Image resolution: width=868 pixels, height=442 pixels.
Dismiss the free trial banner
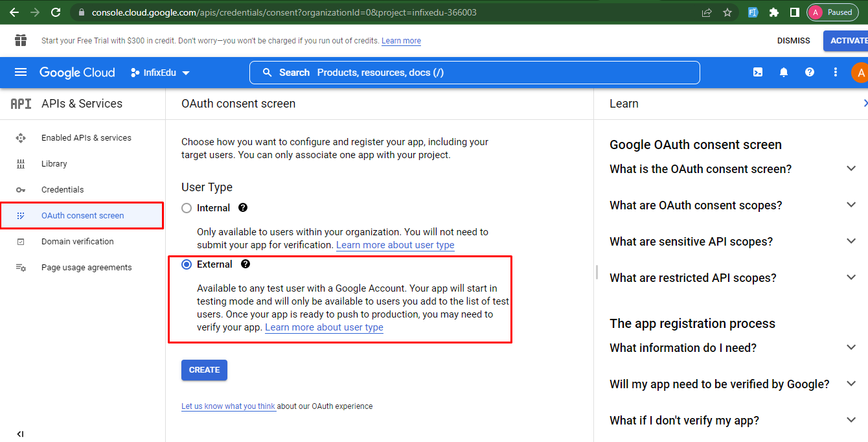[x=794, y=41]
